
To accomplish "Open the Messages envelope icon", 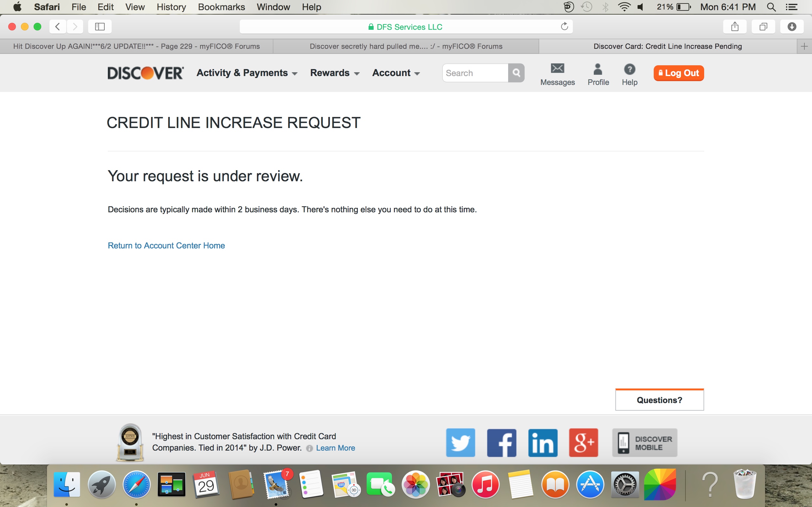I will tap(557, 69).
